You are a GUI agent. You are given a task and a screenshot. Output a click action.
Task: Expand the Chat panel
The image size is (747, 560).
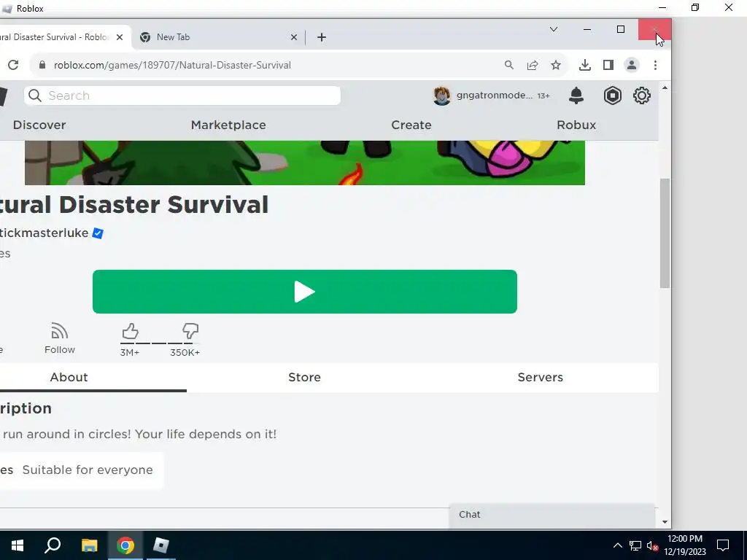(x=551, y=515)
